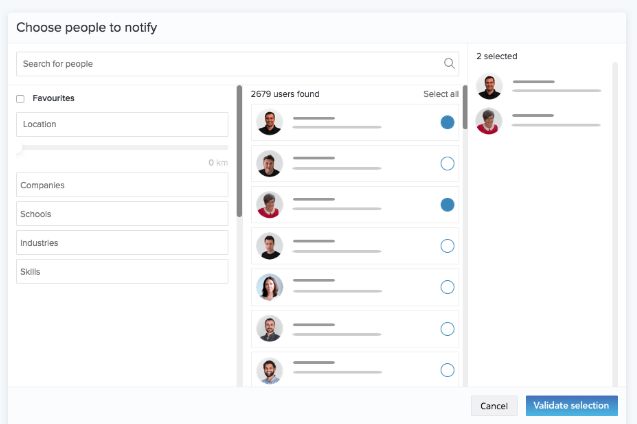Click the woman's avatar in results list

(269, 287)
